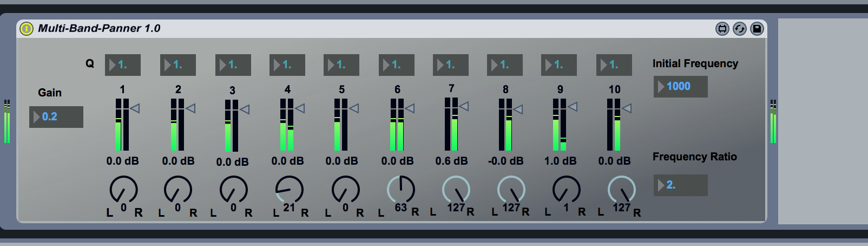This screenshot has height=246, width=868.
Task: Click the band 1 pan knob
Action: pos(123,190)
